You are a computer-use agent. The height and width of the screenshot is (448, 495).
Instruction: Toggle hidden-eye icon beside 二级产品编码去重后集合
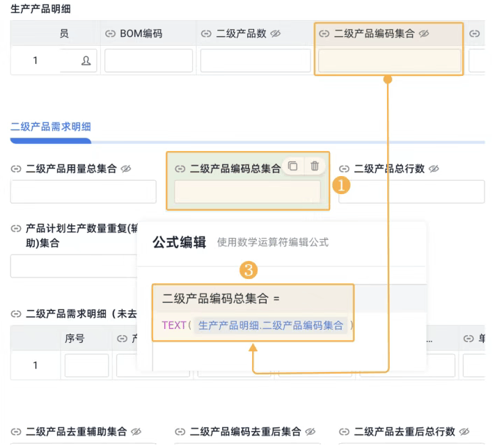coord(311,432)
